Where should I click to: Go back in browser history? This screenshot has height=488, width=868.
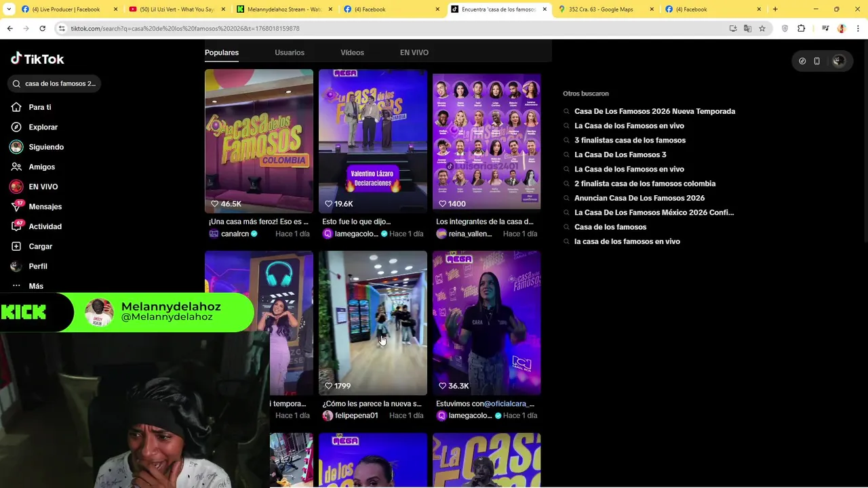click(x=9, y=28)
